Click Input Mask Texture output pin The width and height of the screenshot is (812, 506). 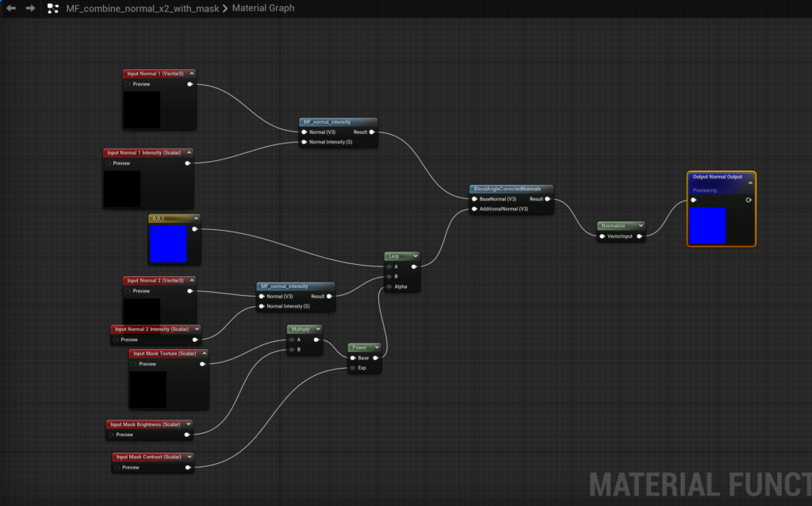click(x=202, y=364)
